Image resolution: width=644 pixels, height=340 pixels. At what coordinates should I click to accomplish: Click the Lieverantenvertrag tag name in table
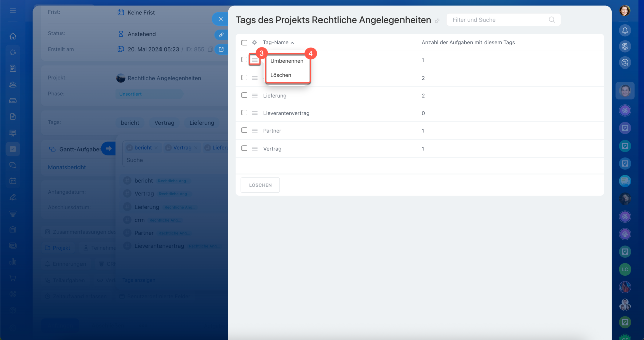[x=286, y=113]
